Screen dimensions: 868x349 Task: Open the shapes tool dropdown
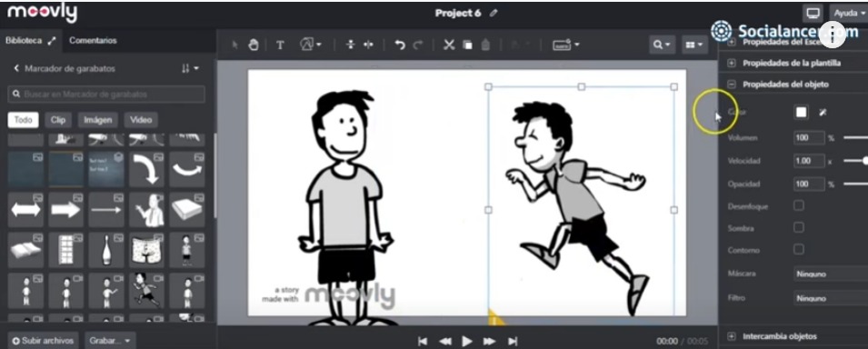click(x=311, y=45)
